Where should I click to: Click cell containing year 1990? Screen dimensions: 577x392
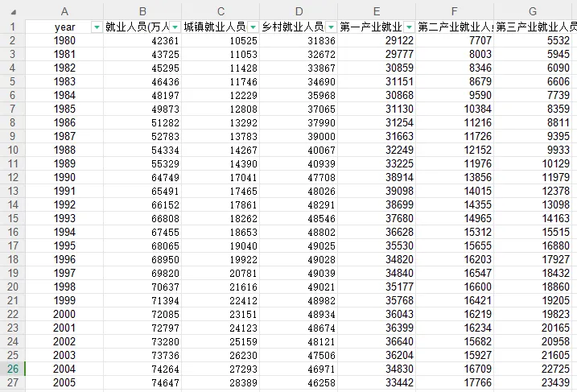tap(64, 177)
